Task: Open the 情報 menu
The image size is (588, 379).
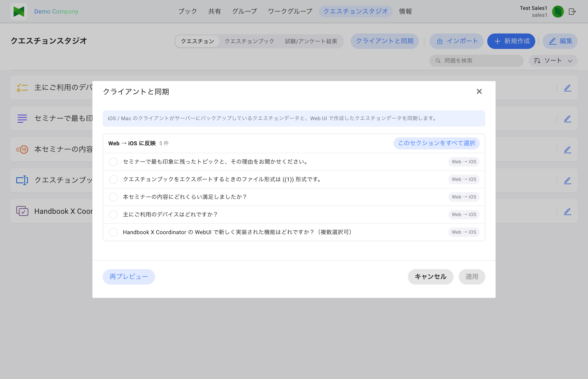Action: pyautogui.click(x=406, y=11)
